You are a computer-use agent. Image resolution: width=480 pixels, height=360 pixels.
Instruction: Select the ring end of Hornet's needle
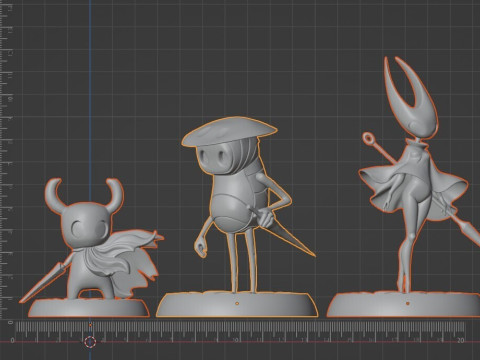368,138
